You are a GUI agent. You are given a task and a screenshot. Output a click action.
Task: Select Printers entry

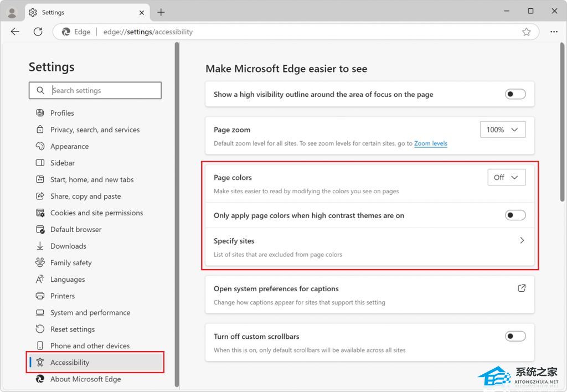(63, 296)
